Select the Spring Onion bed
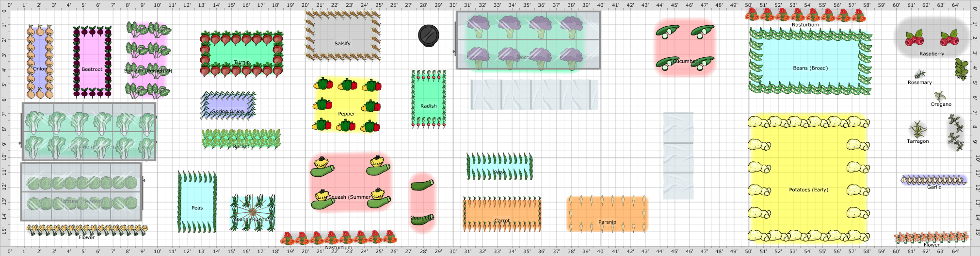This screenshot has width=980, height=256. coord(228,105)
